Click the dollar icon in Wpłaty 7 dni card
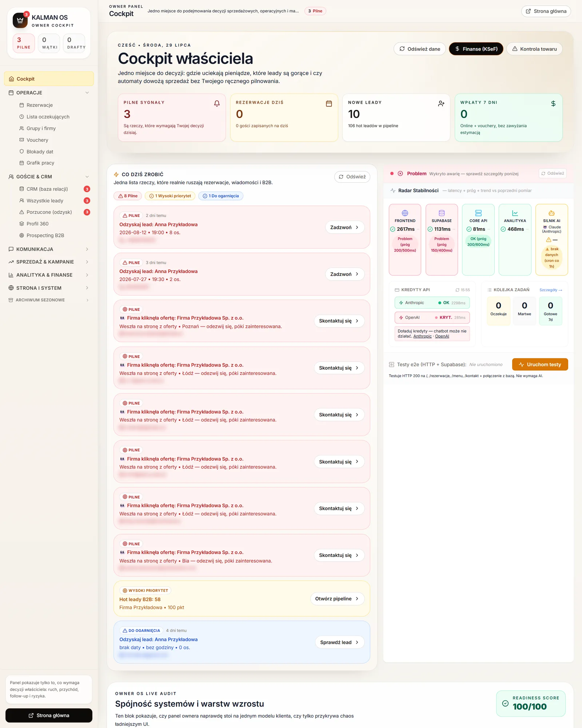 (x=553, y=103)
